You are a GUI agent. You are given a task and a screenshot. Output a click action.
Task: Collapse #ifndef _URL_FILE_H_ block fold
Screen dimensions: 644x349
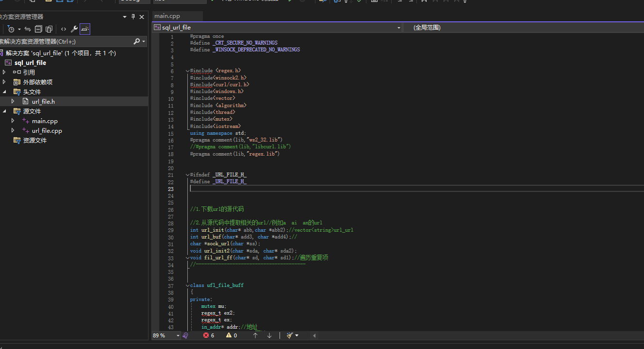(187, 175)
